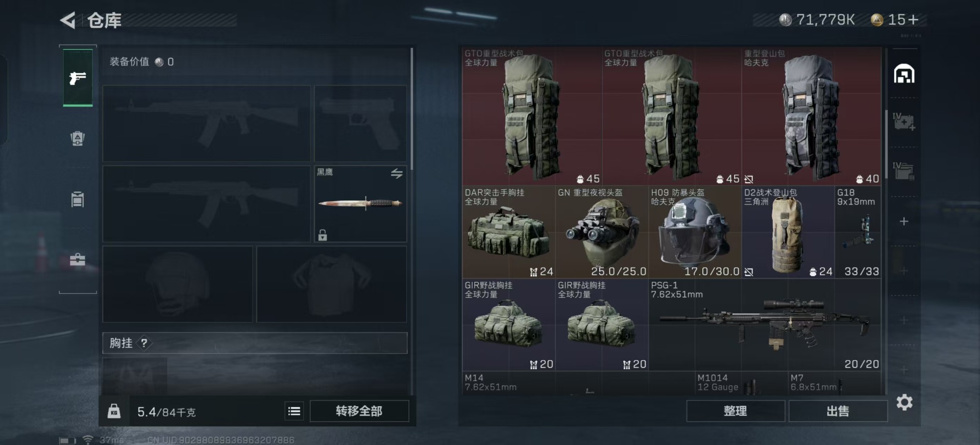Click the 转移全部 button
The width and height of the screenshot is (980, 445).
click(x=359, y=411)
